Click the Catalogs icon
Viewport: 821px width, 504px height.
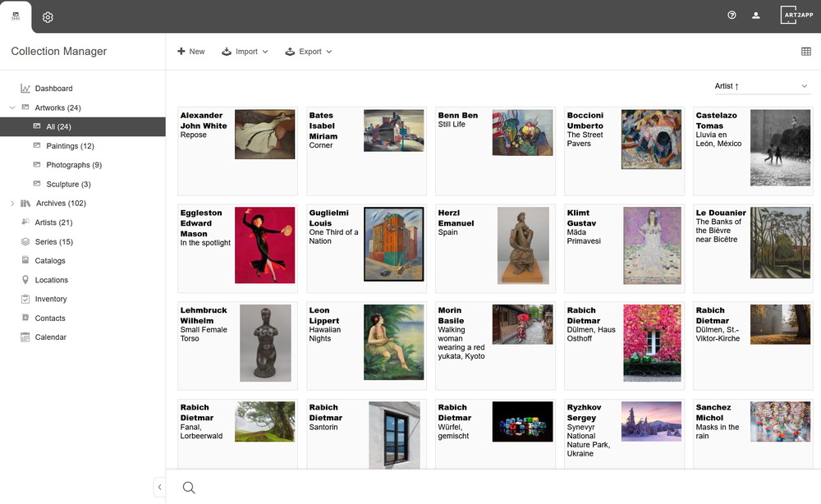25,260
